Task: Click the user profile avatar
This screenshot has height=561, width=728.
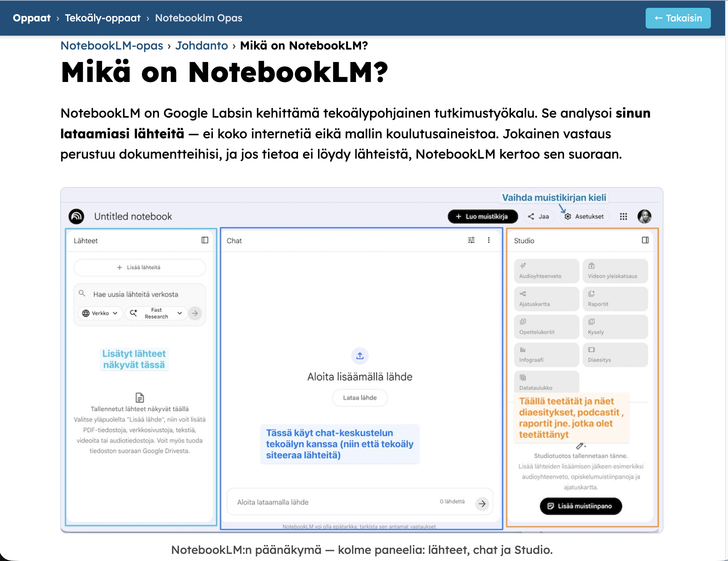Action: (644, 216)
